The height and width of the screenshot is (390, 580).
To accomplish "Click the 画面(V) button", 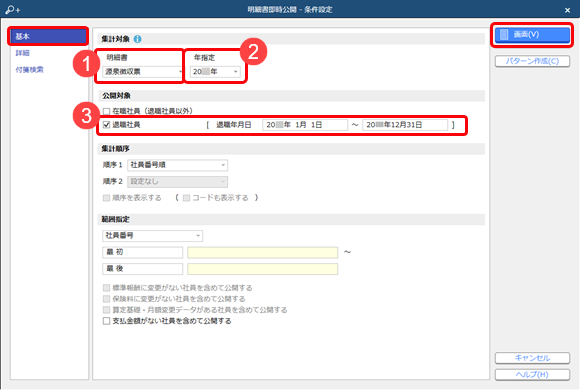I will [x=532, y=34].
